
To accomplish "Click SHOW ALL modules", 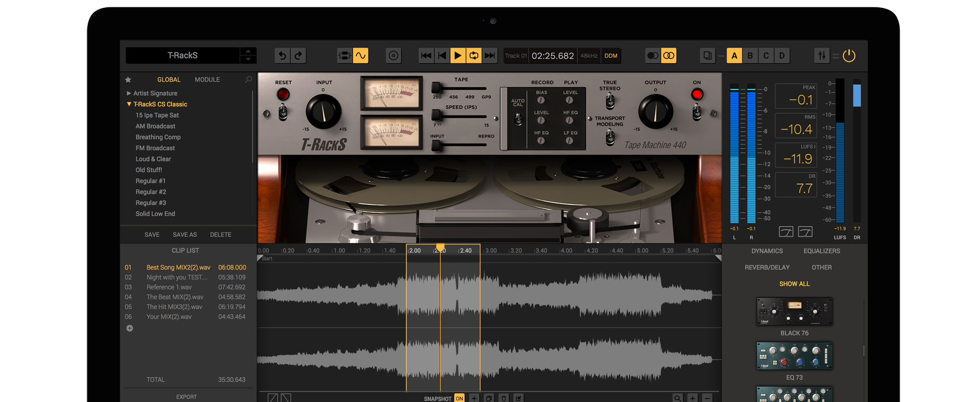I will point(794,284).
